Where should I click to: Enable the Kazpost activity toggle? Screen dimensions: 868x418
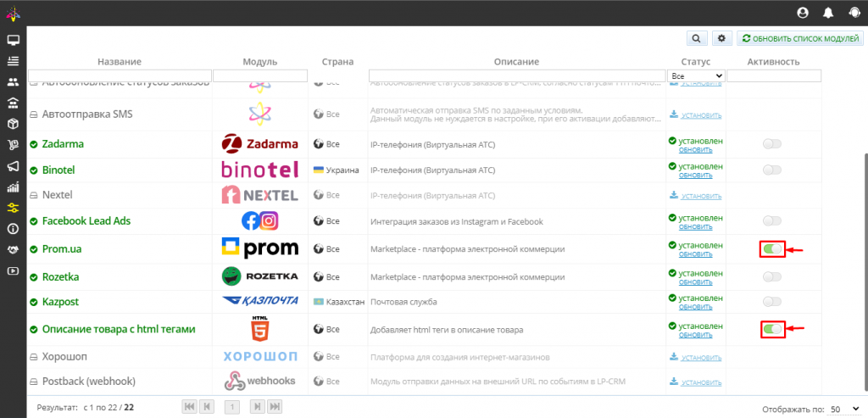pos(771,302)
